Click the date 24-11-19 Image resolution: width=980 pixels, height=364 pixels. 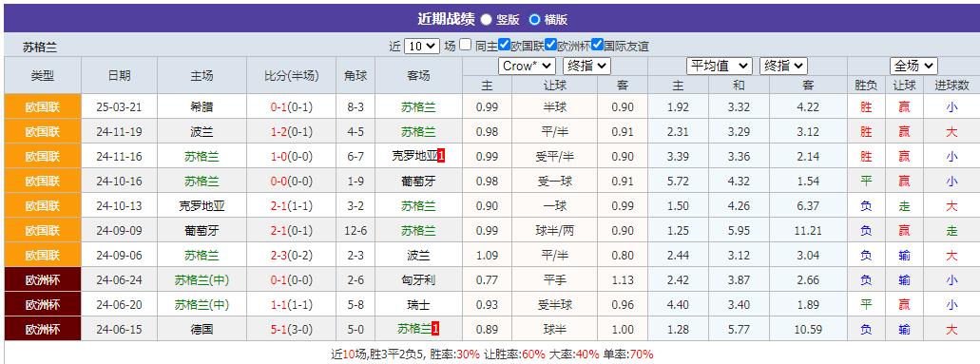(x=120, y=132)
